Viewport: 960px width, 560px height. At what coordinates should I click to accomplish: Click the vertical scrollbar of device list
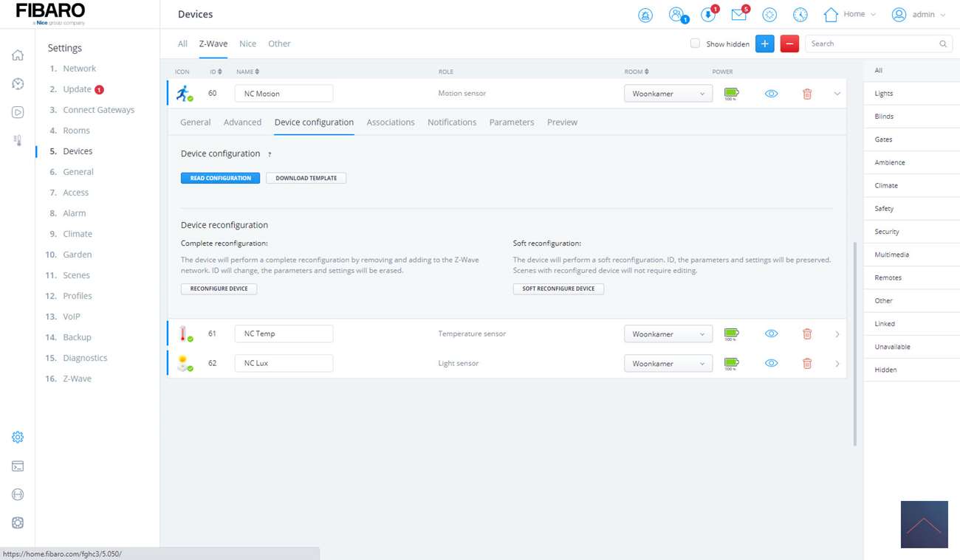855,343
